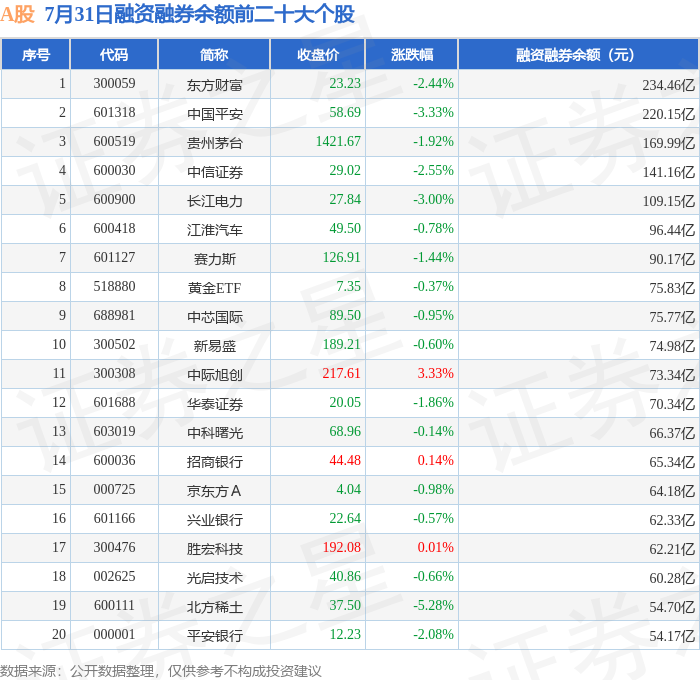The width and height of the screenshot is (700, 680).
Task: Click the red change value 0.01%
Action: point(435,548)
